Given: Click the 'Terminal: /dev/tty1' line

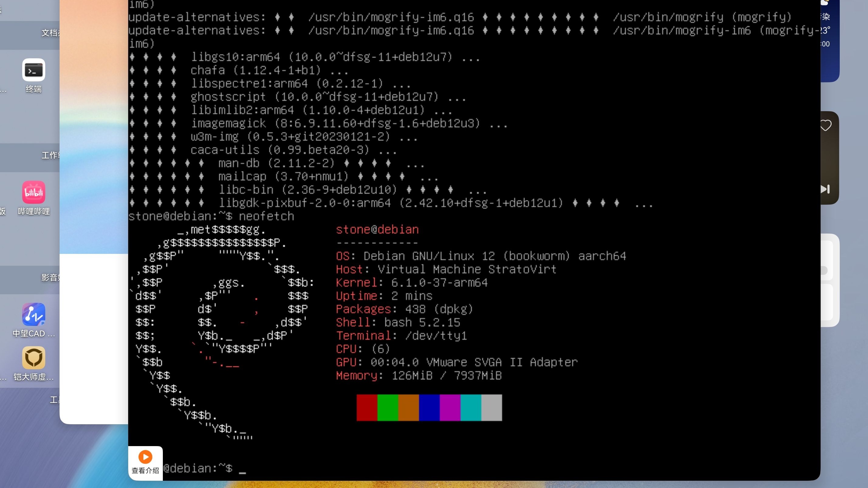Looking at the screenshot, I should click(401, 336).
